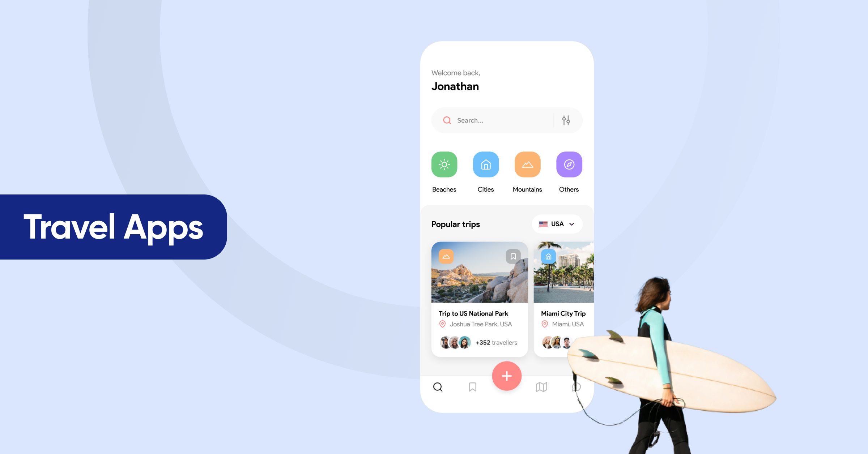Click the search filter sliders icon
This screenshot has height=454, width=868.
[565, 120]
